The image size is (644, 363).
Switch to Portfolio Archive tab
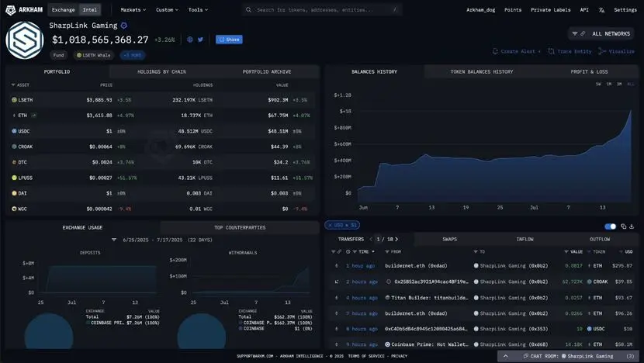pos(267,72)
